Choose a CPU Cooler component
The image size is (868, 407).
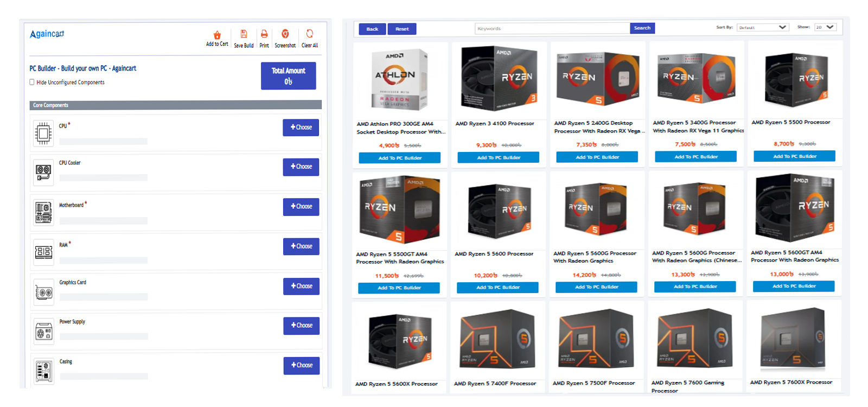click(301, 167)
